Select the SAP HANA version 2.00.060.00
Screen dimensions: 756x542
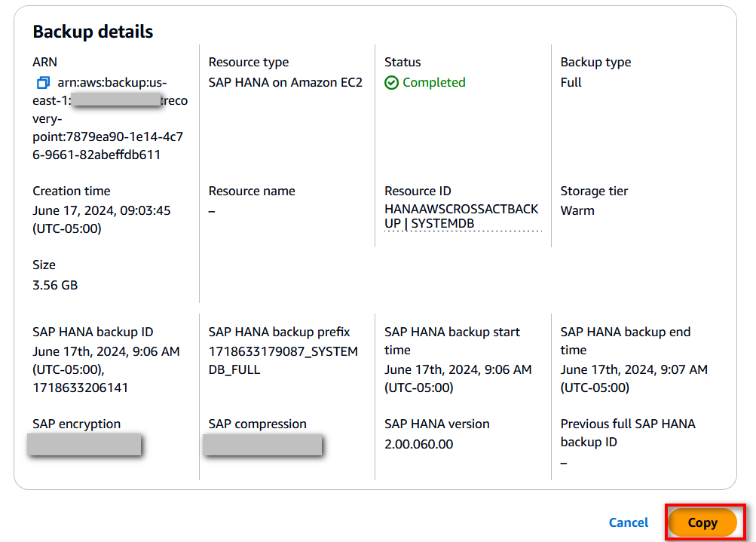click(x=418, y=444)
